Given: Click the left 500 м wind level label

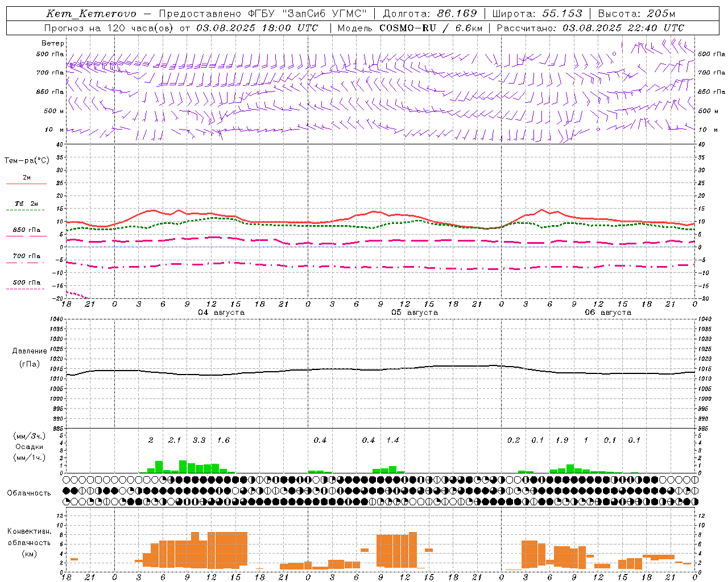Looking at the screenshot, I should pyautogui.click(x=54, y=111).
